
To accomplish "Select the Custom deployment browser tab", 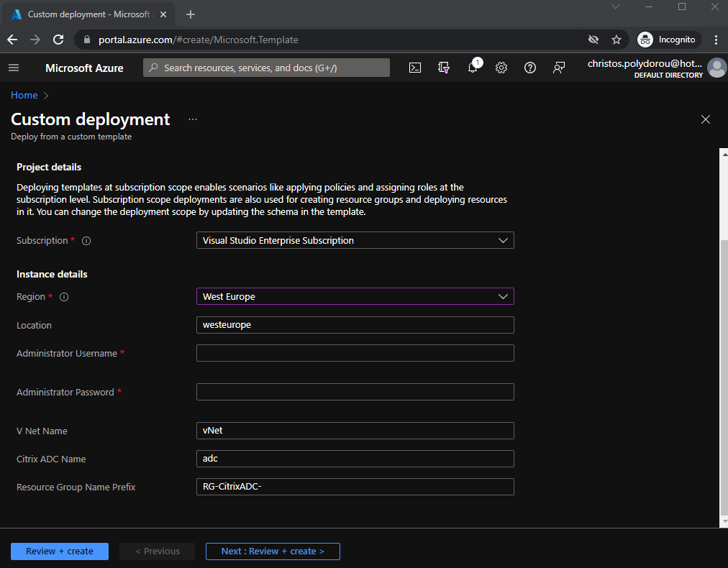I will pos(88,14).
